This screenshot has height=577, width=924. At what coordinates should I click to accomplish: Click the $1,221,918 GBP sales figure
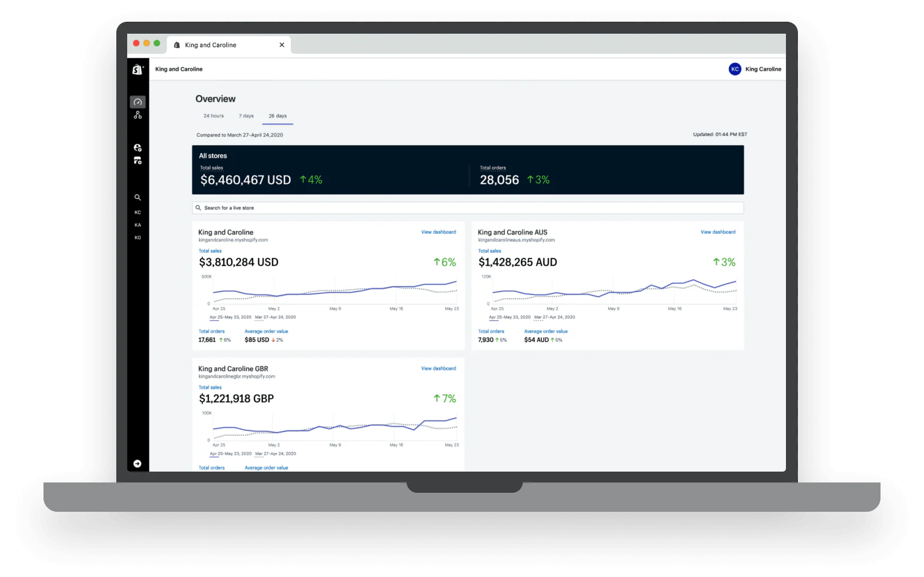[236, 399]
